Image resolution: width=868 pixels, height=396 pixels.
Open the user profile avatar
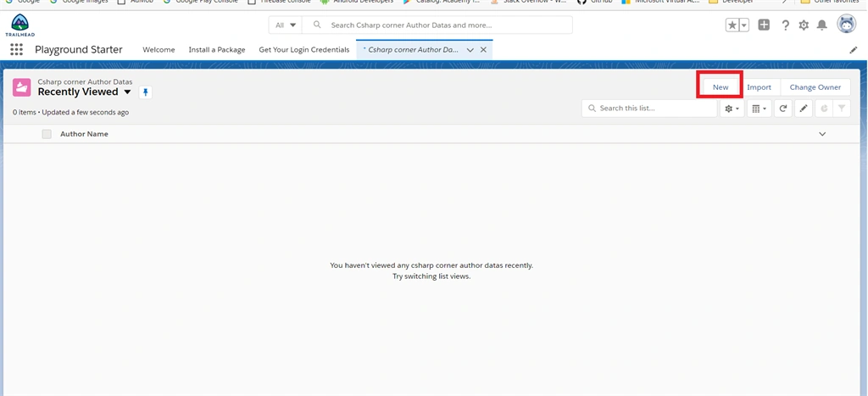pyautogui.click(x=847, y=25)
